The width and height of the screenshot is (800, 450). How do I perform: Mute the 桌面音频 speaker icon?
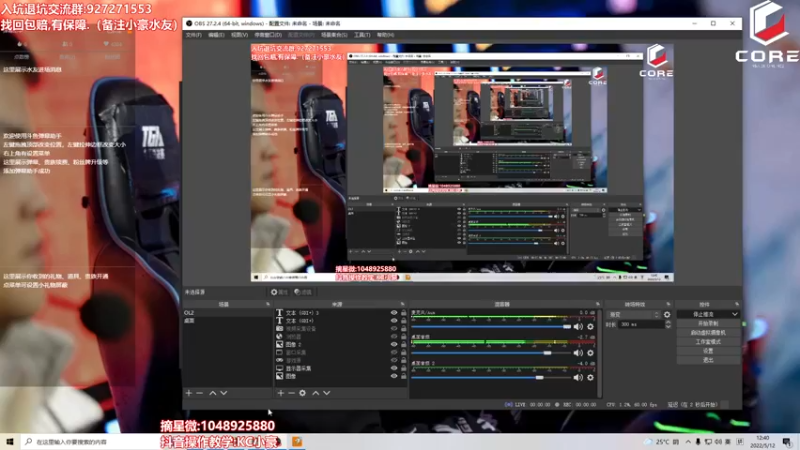pyautogui.click(x=578, y=353)
